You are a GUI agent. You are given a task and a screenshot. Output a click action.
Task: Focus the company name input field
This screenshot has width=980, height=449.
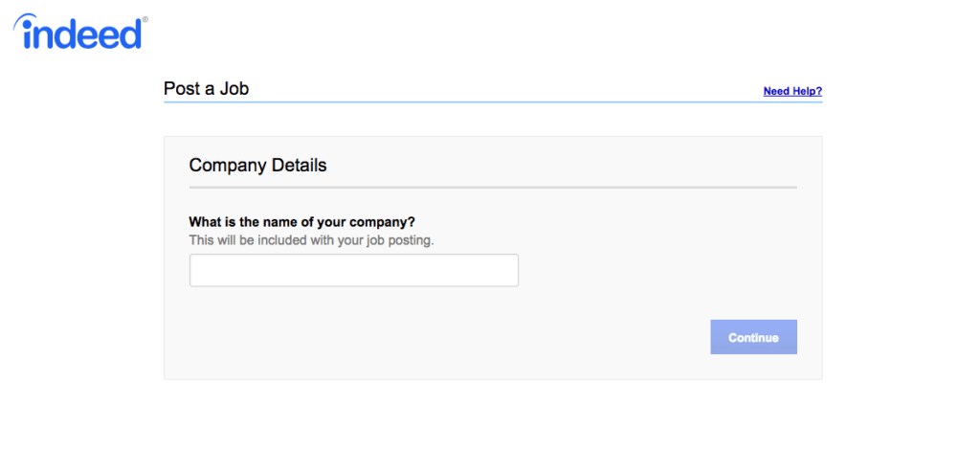pos(354,270)
